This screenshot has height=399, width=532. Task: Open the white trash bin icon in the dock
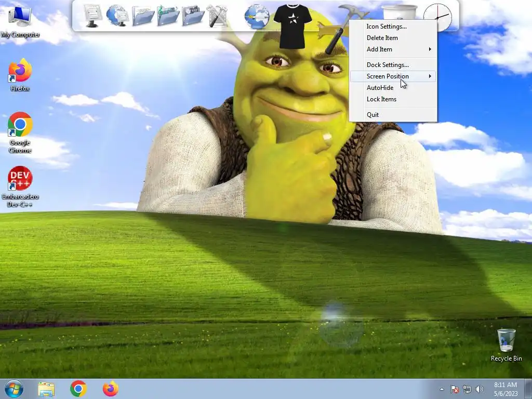point(400,12)
